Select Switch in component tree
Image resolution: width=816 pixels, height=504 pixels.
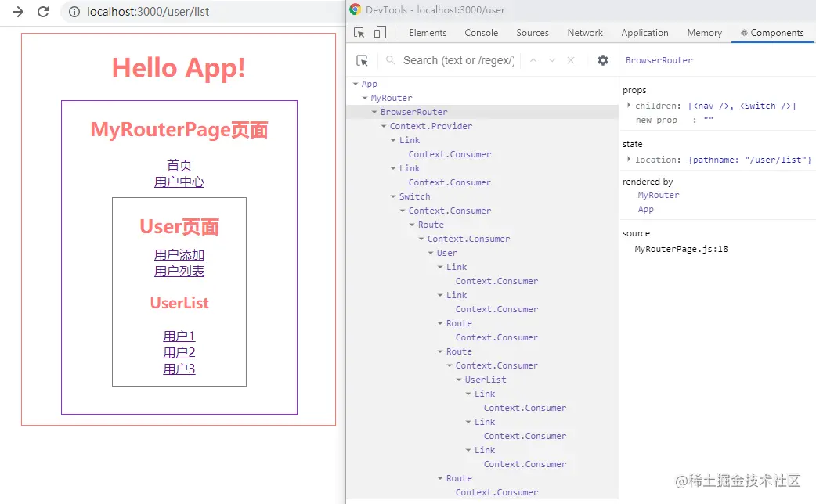tap(415, 196)
